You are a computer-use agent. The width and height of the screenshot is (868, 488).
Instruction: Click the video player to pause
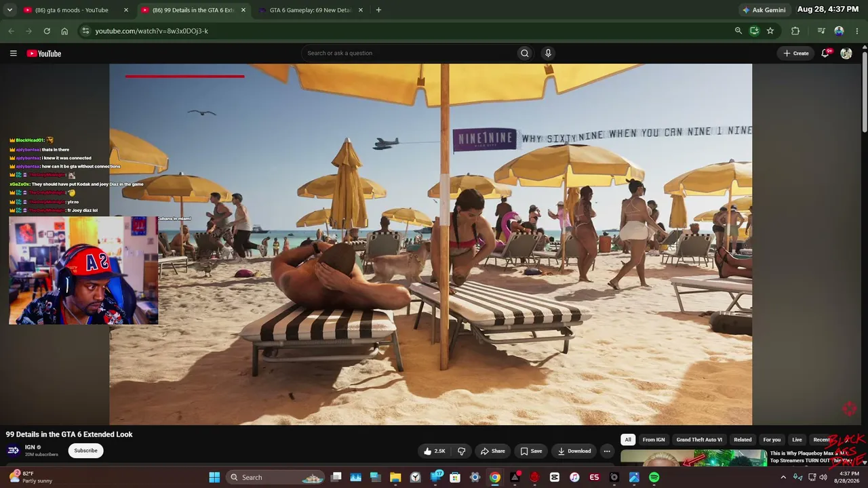click(x=431, y=244)
